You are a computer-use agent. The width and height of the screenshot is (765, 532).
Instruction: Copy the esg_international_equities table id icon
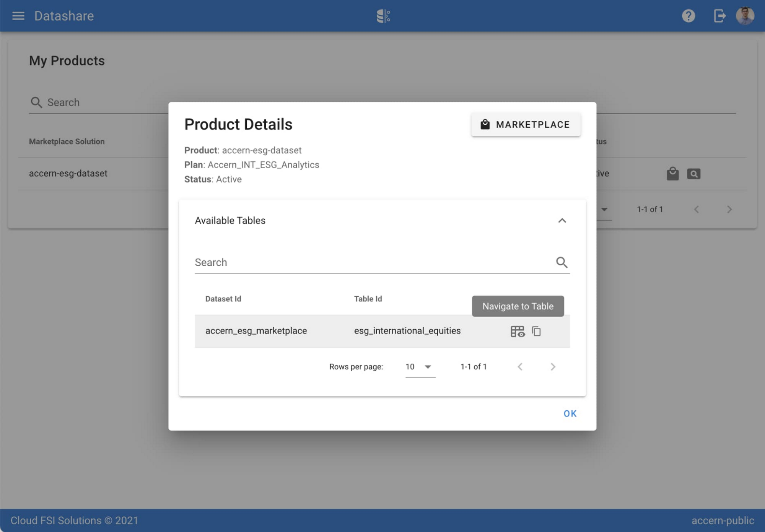[x=536, y=331]
